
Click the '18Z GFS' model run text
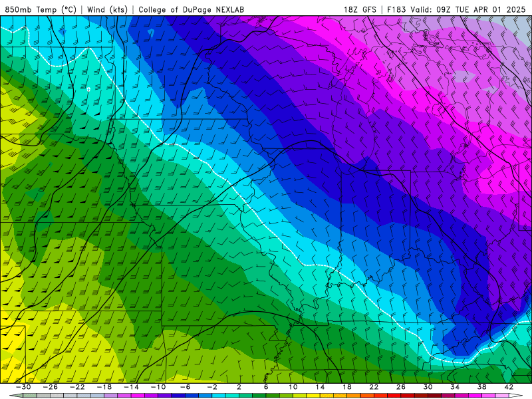[x=360, y=9]
